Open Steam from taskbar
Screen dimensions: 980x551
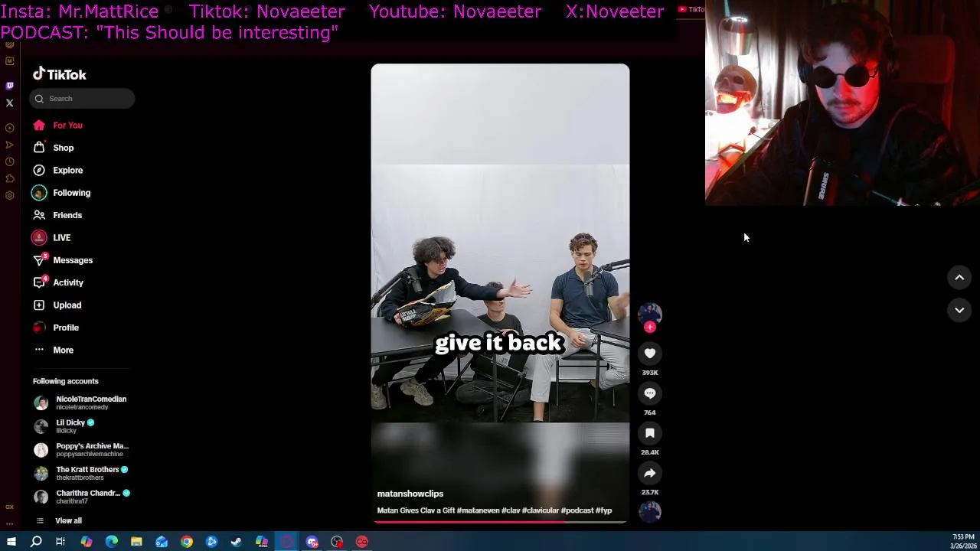237,542
